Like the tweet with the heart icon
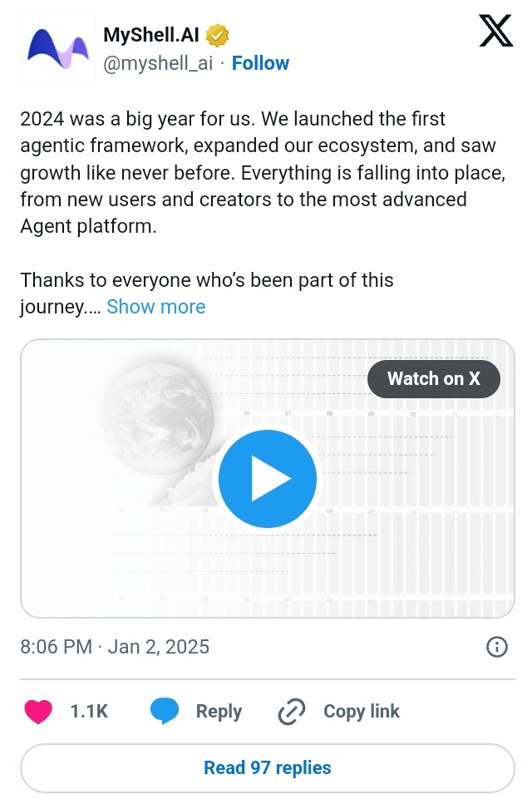532x799 pixels. click(x=38, y=712)
